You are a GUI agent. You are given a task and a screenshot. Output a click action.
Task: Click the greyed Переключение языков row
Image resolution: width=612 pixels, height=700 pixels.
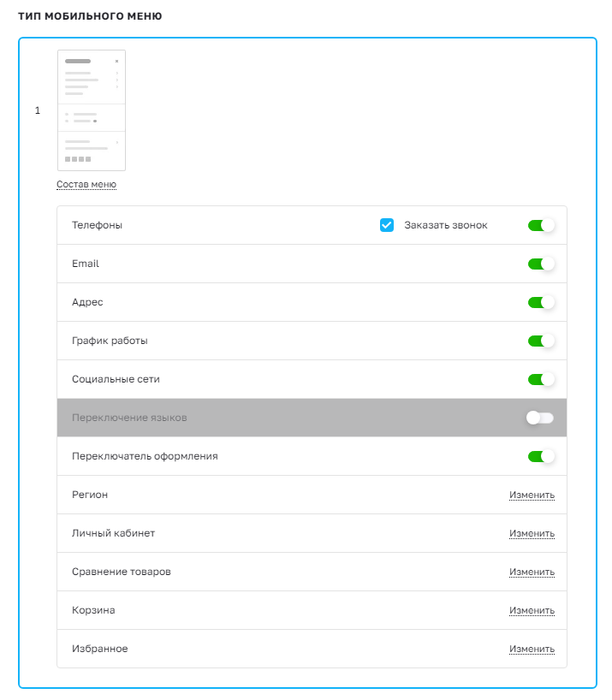(312, 418)
